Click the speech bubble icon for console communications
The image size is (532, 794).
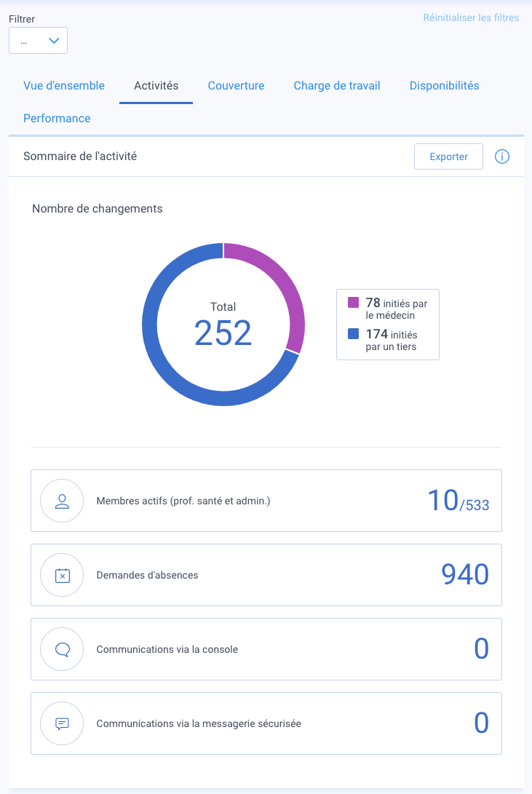(x=62, y=649)
